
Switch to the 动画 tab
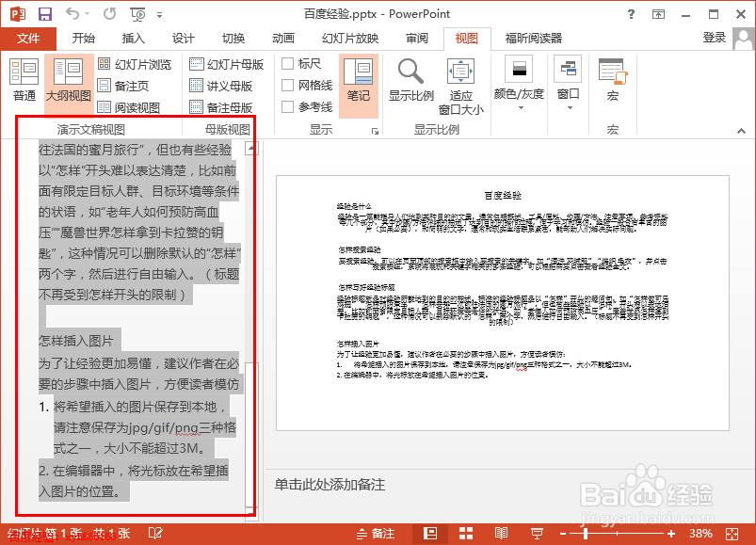[x=283, y=38]
